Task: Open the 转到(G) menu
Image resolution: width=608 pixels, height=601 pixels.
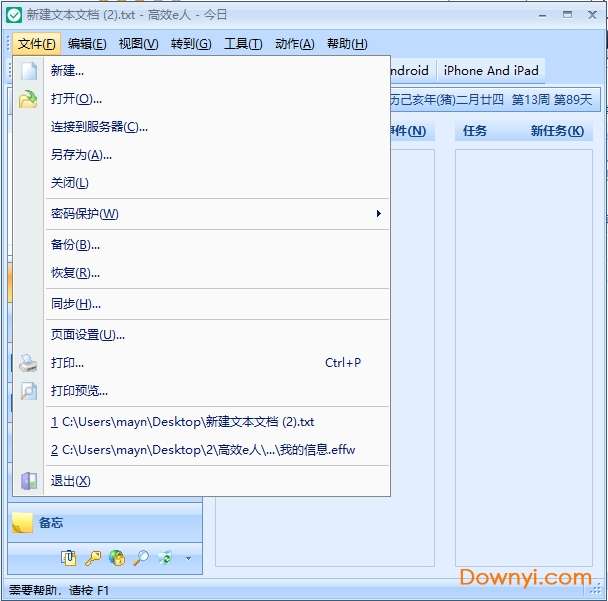Action: pyautogui.click(x=191, y=44)
